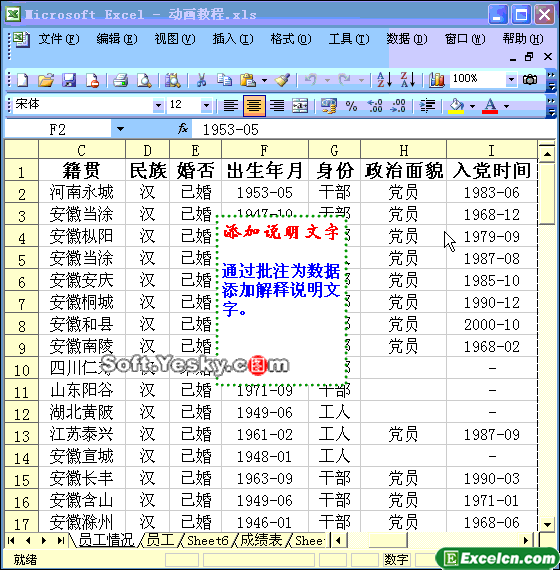Expand the Redo history dropdown
This screenshot has width=560, height=570.
pos(361,80)
